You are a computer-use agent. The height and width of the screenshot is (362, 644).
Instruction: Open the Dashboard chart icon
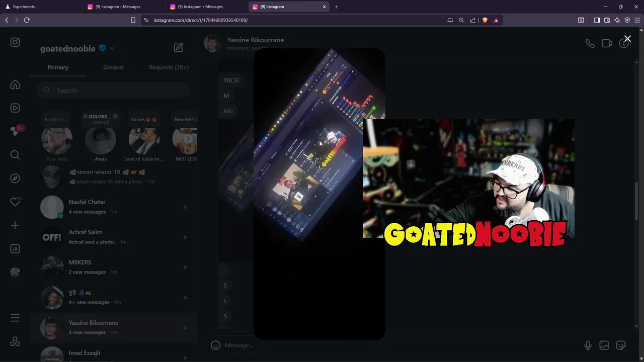15,248
